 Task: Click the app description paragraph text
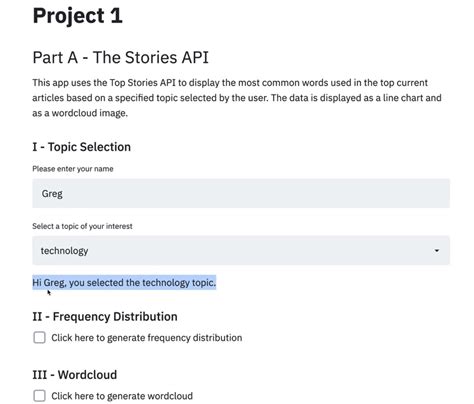237,98
